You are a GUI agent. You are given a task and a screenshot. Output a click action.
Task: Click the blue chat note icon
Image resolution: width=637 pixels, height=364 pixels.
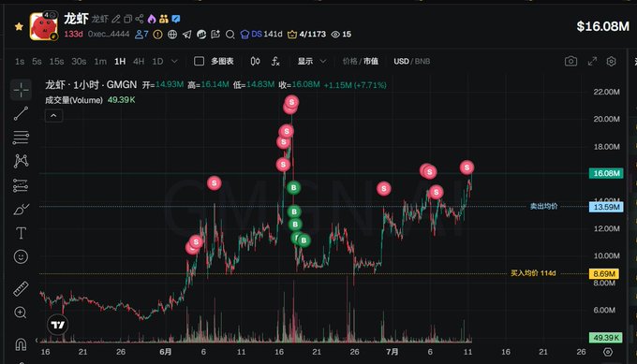point(176,19)
